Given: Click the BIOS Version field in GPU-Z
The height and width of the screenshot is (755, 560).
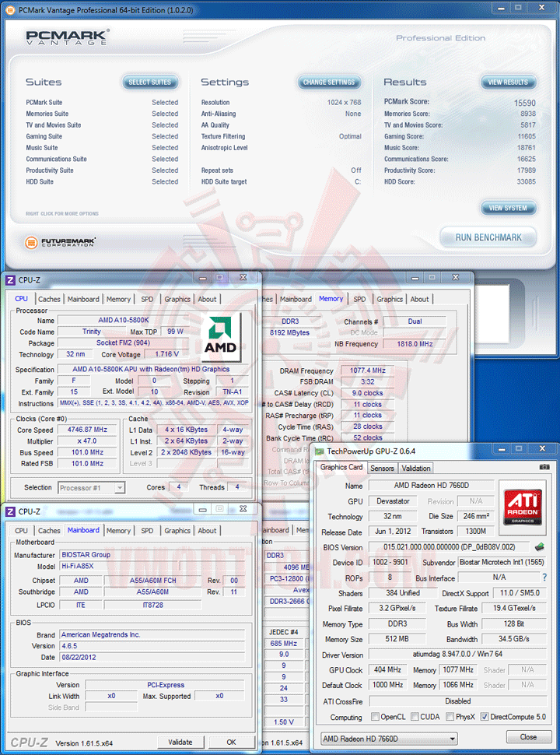Looking at the screenshot, I should (450, 547).
